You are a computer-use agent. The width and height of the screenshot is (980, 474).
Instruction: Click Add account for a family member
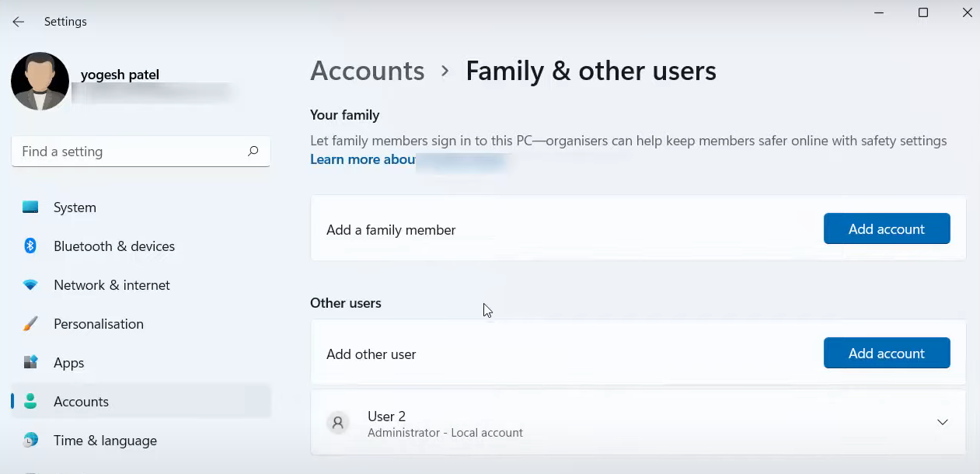point(886,229)
